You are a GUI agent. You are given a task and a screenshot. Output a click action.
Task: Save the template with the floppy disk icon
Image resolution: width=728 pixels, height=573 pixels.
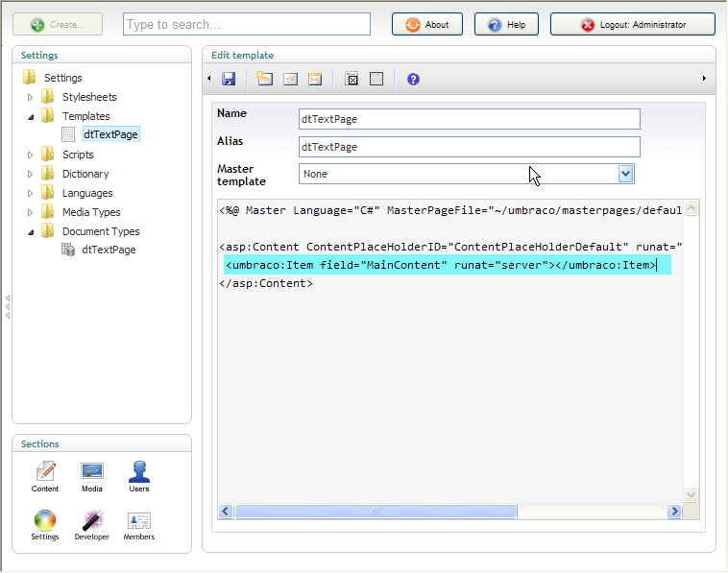pos(229,79)
